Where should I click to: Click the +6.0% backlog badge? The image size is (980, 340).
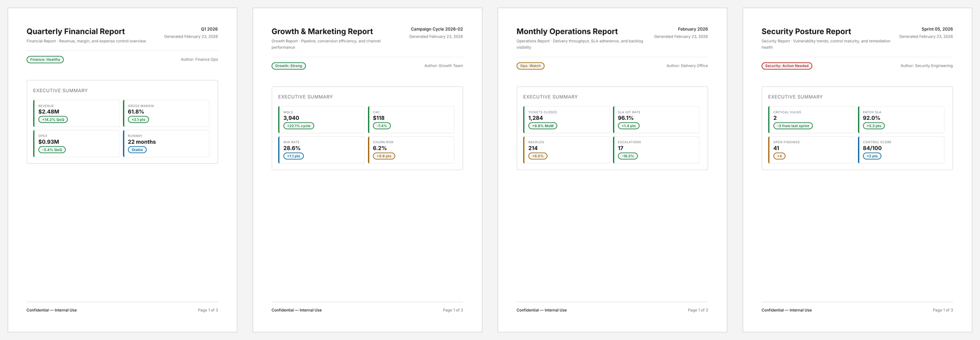coord(537,156)
